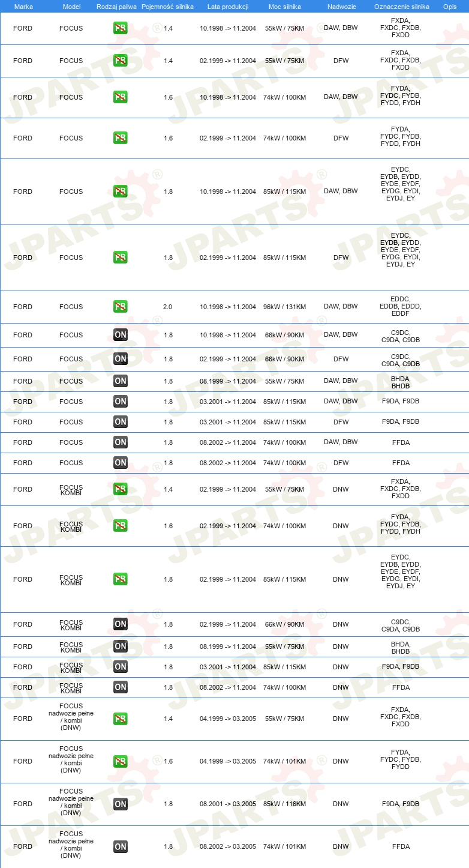Screen dimensions: 469x868
Task: Select FOCUS nadwozie pełne model in 116KM row
Action: coord(71,802)
